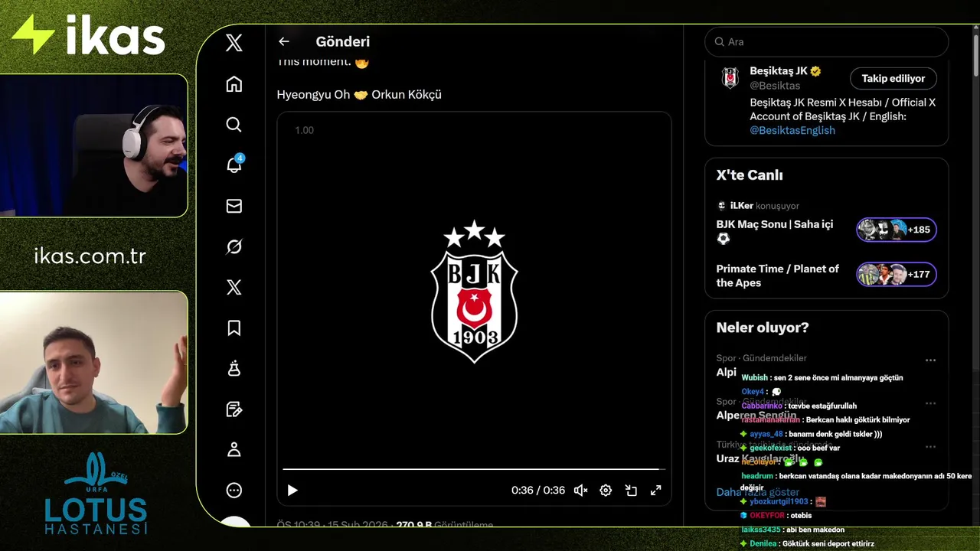Click the Ara search field
Screen dimensions: 980x551
pyautogui.click(x=826, y=41)
